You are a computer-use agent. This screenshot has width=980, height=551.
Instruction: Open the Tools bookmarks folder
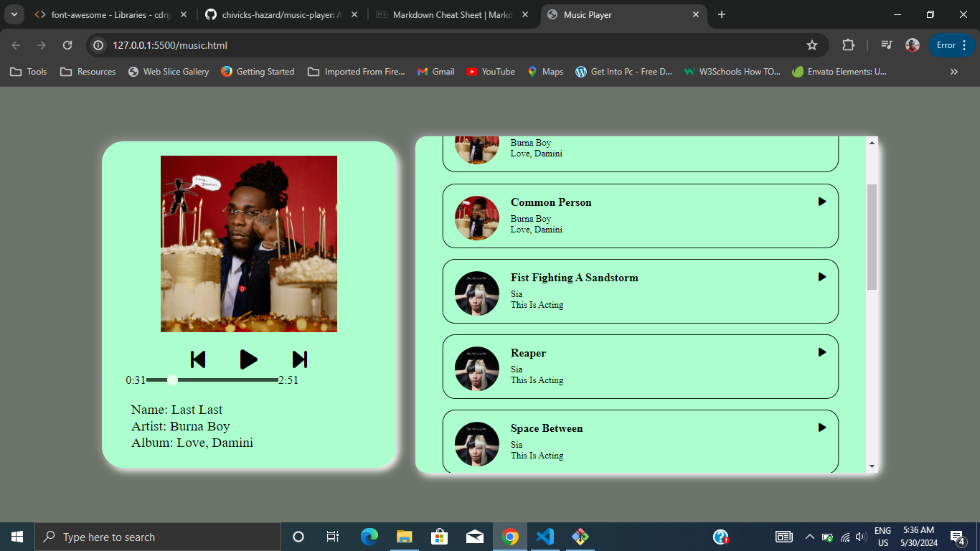pos(29,72)
